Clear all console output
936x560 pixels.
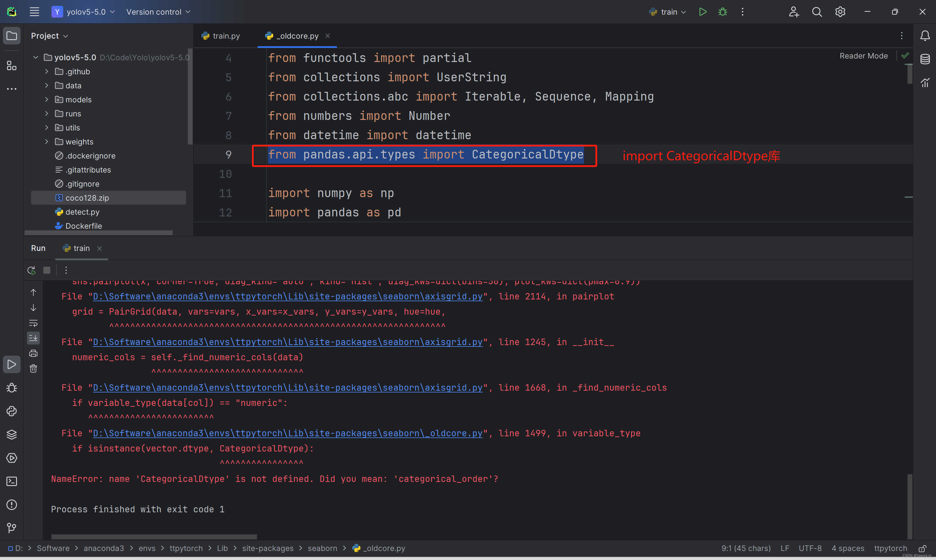(x=33, y=368)
